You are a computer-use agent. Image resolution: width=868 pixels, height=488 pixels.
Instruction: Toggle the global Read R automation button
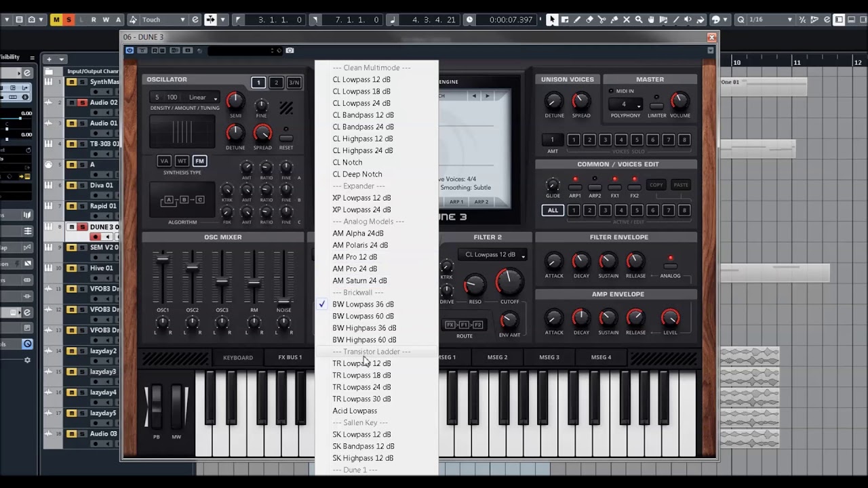(x=94, y=20)
